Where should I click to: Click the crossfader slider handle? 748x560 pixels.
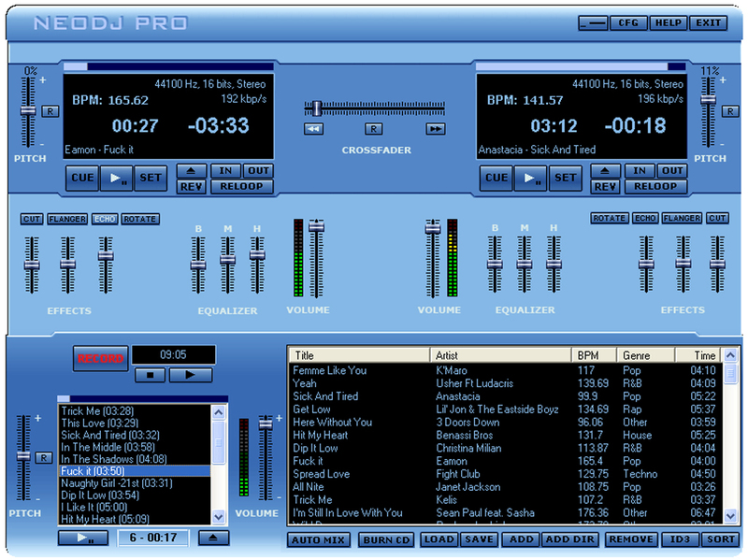[317, 108]
